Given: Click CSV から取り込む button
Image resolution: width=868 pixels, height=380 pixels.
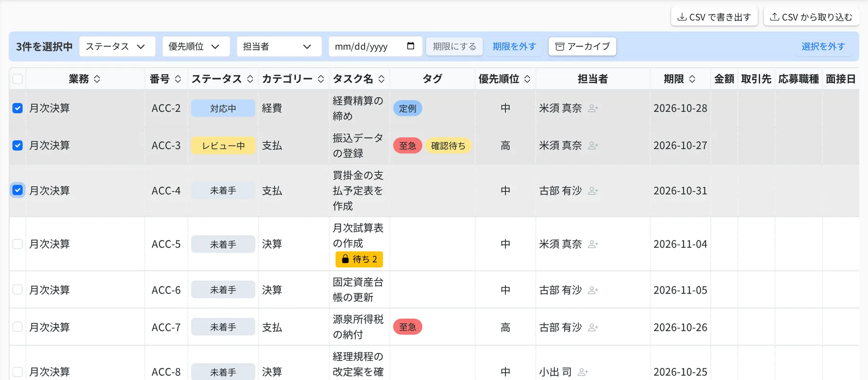Looking at the screenshot, I should click(811, 17).
